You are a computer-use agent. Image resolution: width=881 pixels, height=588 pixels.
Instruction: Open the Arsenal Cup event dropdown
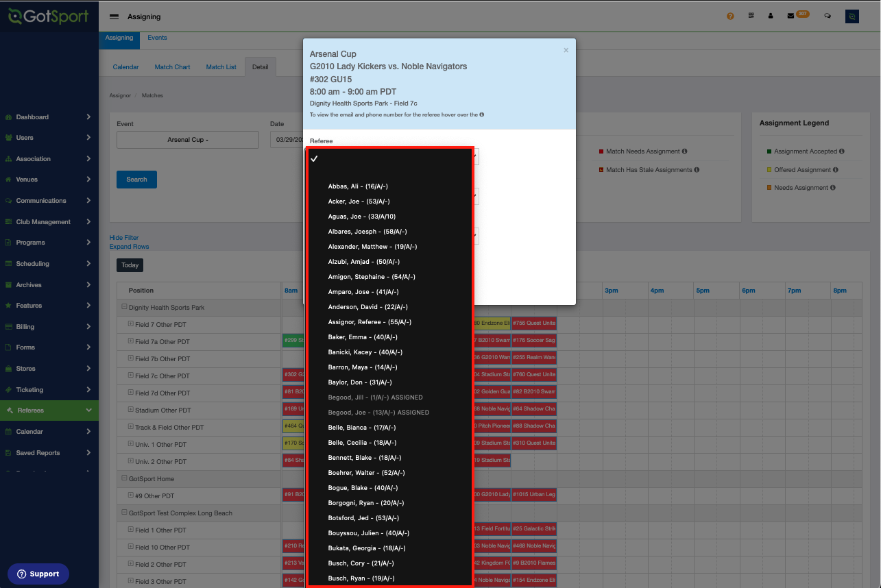187,139
